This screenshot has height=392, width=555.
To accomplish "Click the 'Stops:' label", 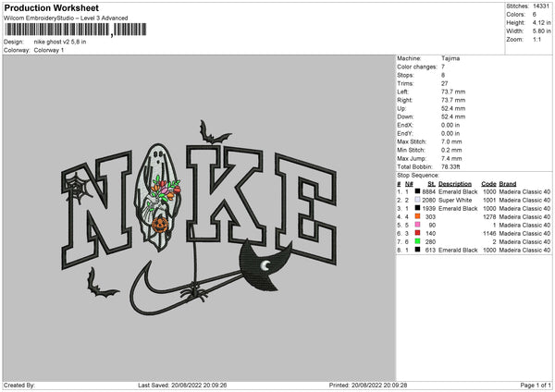I will point(405,76).
